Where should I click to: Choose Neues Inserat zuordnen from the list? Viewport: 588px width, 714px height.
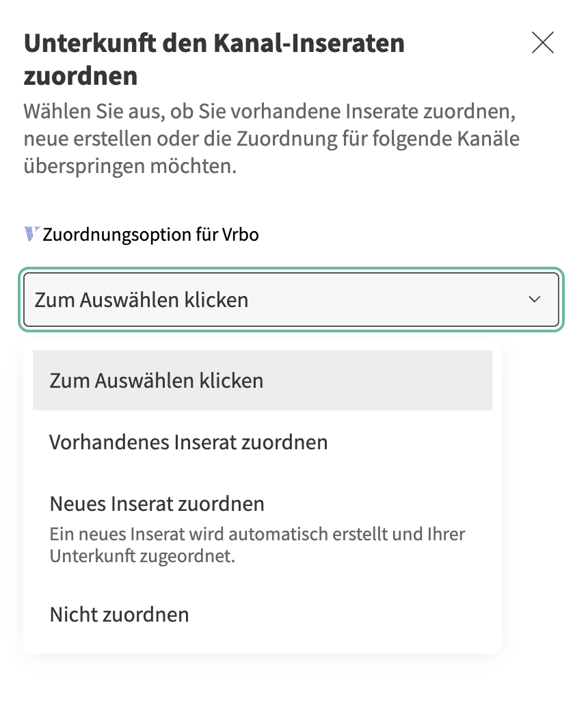157,503
